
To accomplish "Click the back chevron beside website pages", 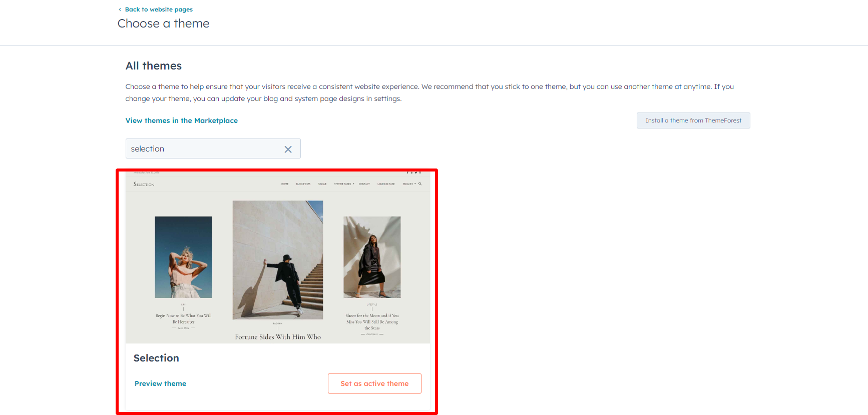I will point(120,9).
